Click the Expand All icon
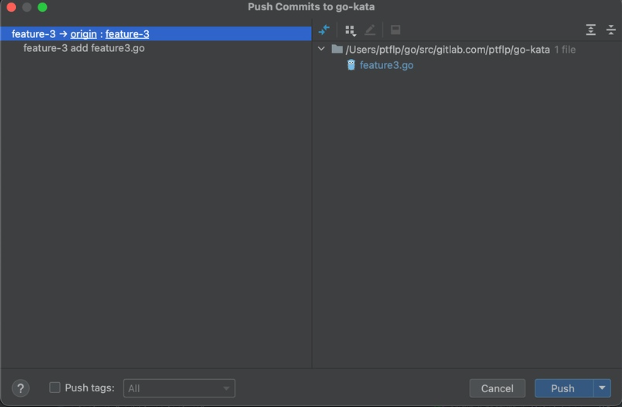This screenshot has height=407, width=622. [590, 30]
